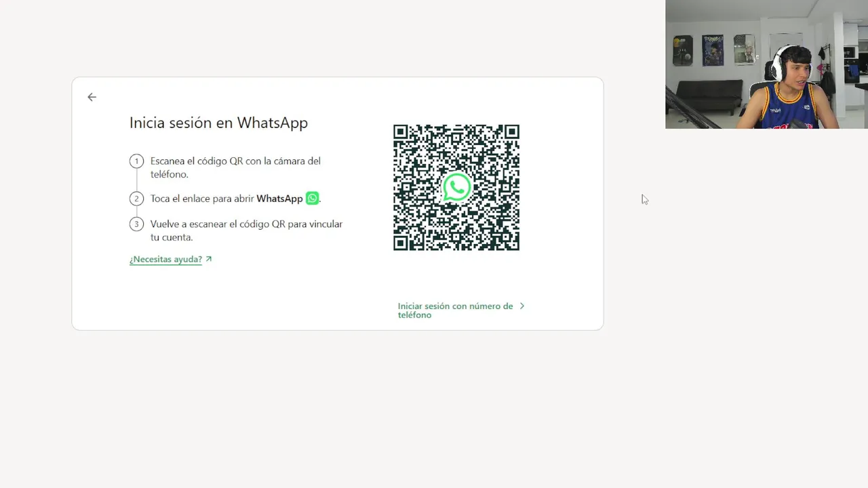
Task: Click the QR code image
Action: coord(456,188)
